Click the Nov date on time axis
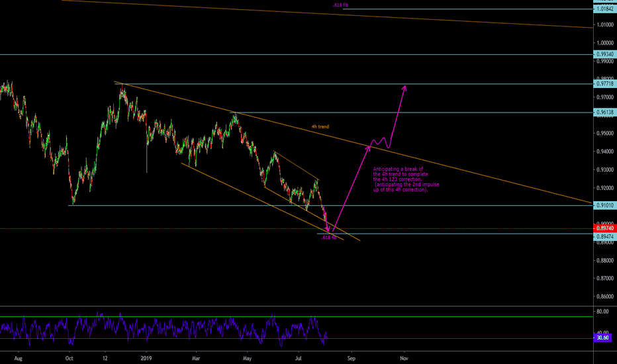 404,359
